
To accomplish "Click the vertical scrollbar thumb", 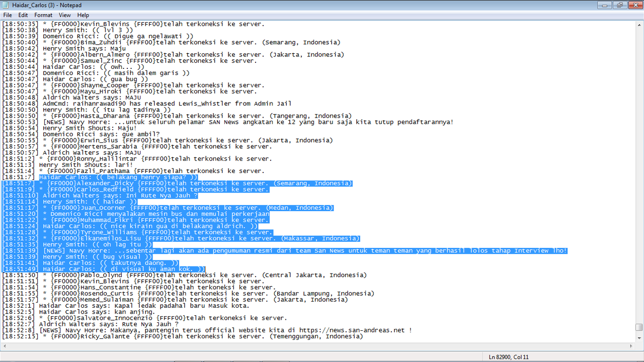I will coord(639,327).
